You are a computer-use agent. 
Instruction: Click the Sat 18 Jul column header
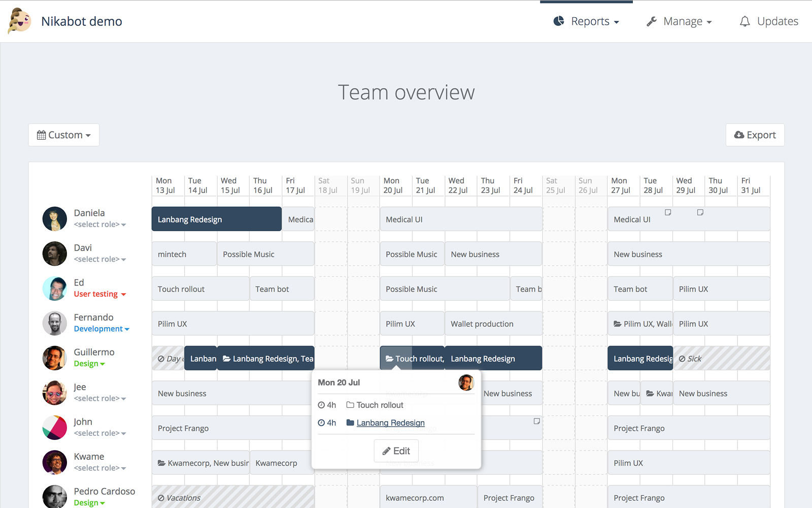coord(330,185)
